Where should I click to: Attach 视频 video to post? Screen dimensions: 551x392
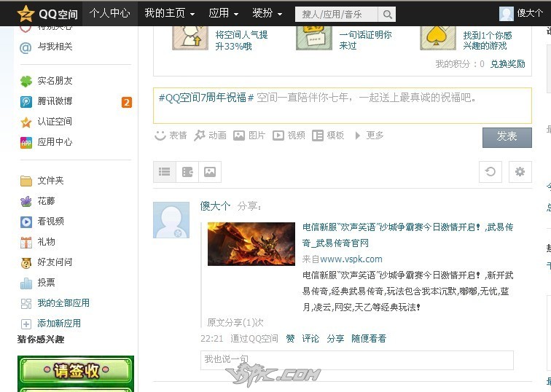289,136
